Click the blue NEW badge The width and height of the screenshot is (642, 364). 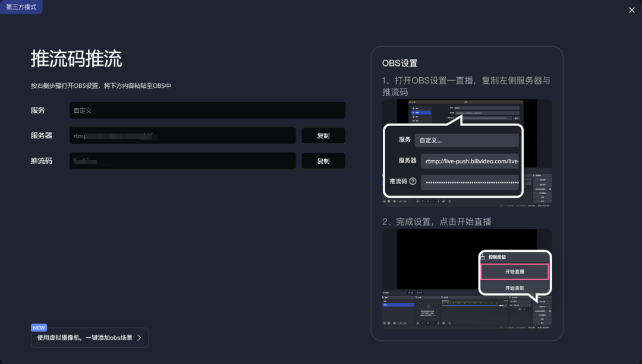(x=39, y=328)
